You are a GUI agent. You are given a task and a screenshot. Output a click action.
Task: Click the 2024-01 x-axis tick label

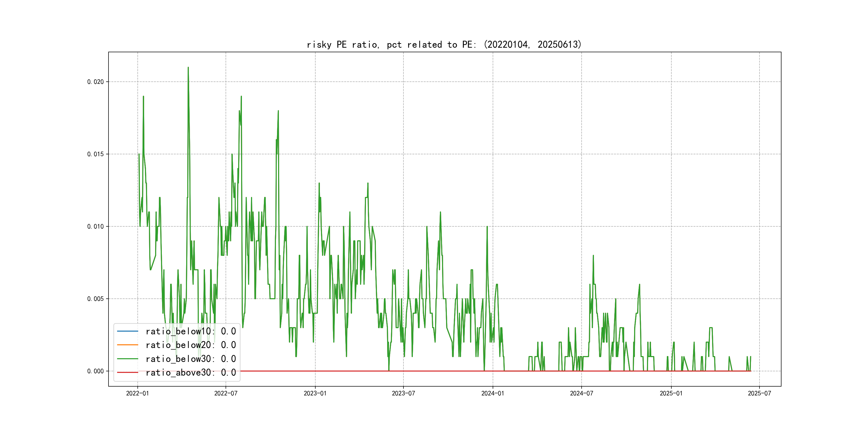(493, 393)
